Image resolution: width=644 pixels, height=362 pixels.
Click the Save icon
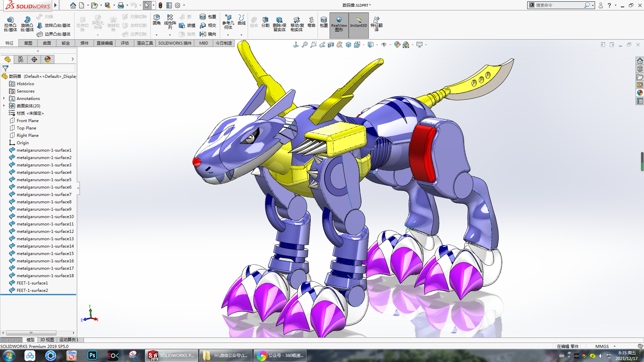coord(107,5)
